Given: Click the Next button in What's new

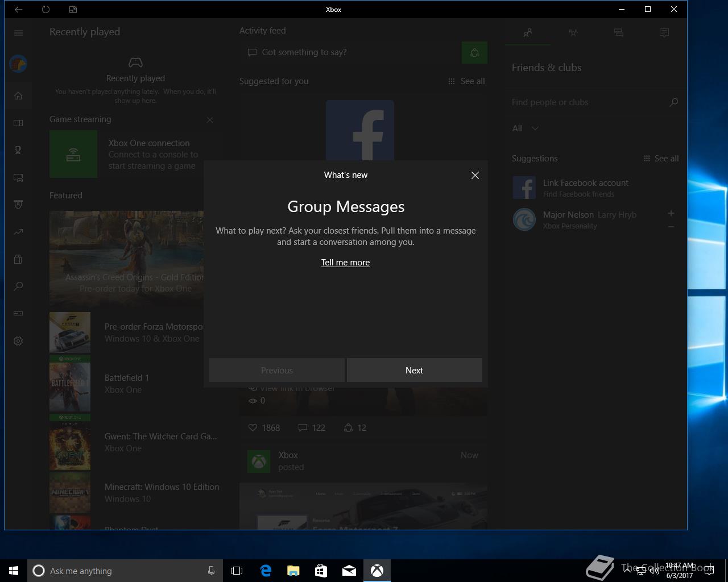Looking at the screenshot, I should click(415, 370).
